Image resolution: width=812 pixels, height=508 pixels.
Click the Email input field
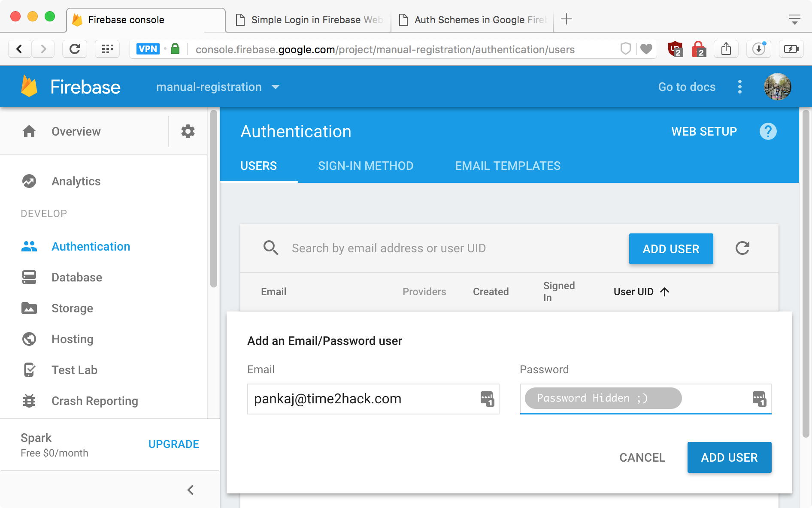373,399
